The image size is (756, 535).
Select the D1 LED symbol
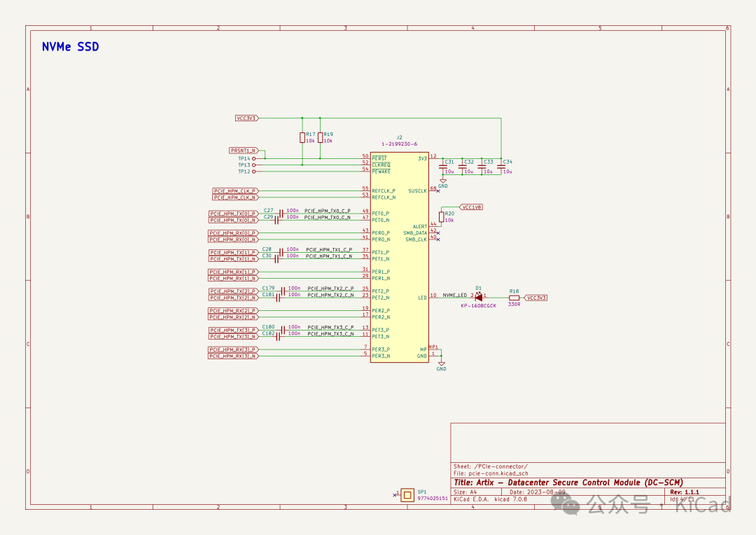[x=479, y=298]
